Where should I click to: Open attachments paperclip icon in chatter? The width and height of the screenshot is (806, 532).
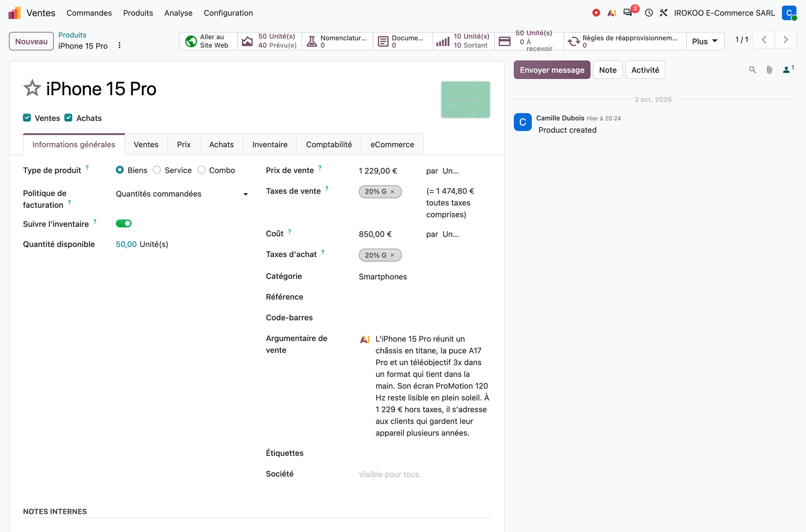tap(769, 70)
